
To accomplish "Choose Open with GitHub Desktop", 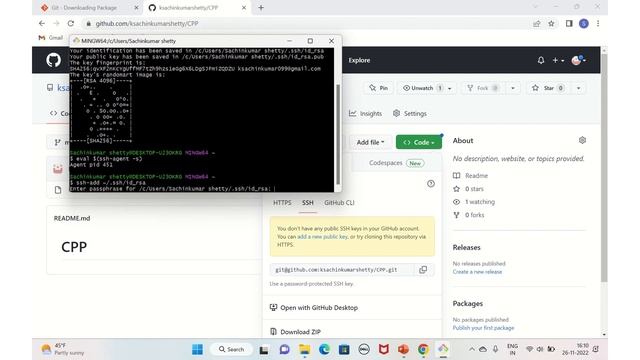I will point(313,307).
